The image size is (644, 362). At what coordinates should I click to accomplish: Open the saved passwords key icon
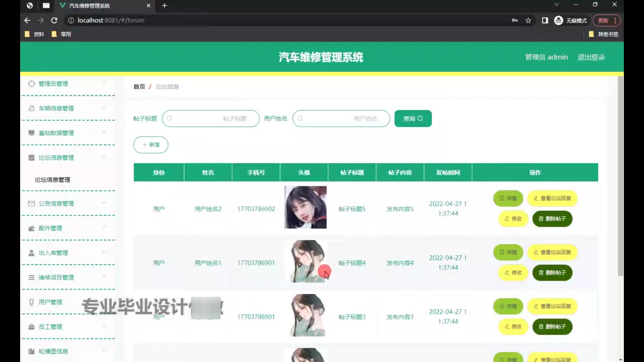point(515,20)
